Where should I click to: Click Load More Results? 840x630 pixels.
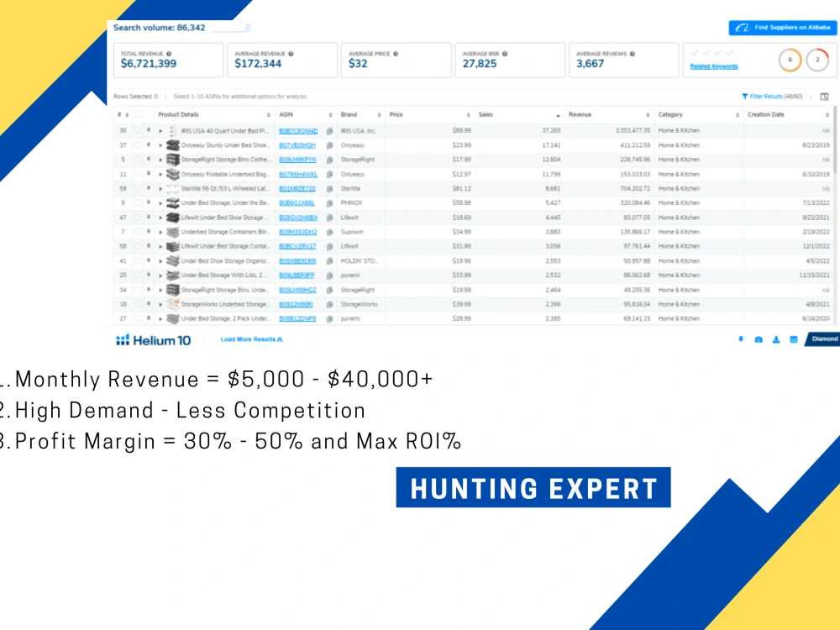click(x=251, y=339)
